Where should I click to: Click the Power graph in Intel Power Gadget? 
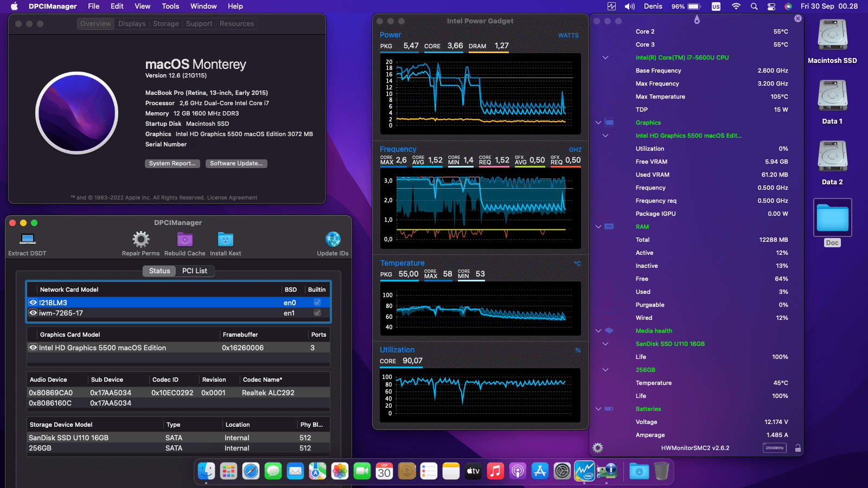(481, 94)
